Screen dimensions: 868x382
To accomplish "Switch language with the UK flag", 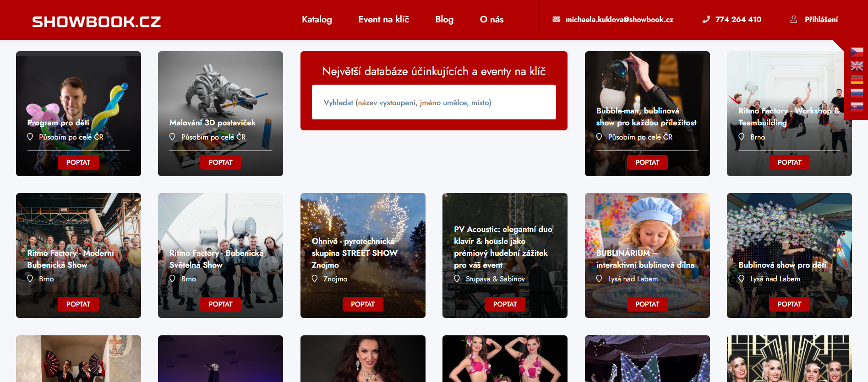I will pyautogui.click(x=857, y=65).
